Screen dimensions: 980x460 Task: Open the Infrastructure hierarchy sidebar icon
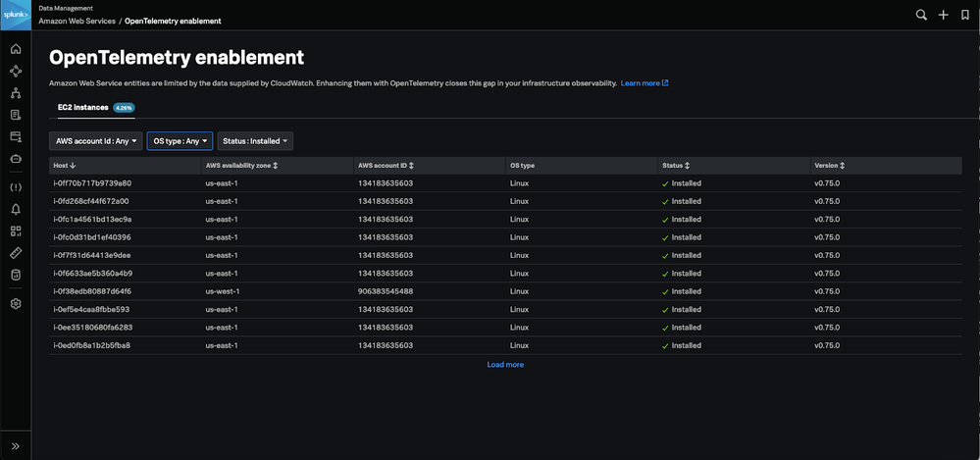[x=16, y=93]
